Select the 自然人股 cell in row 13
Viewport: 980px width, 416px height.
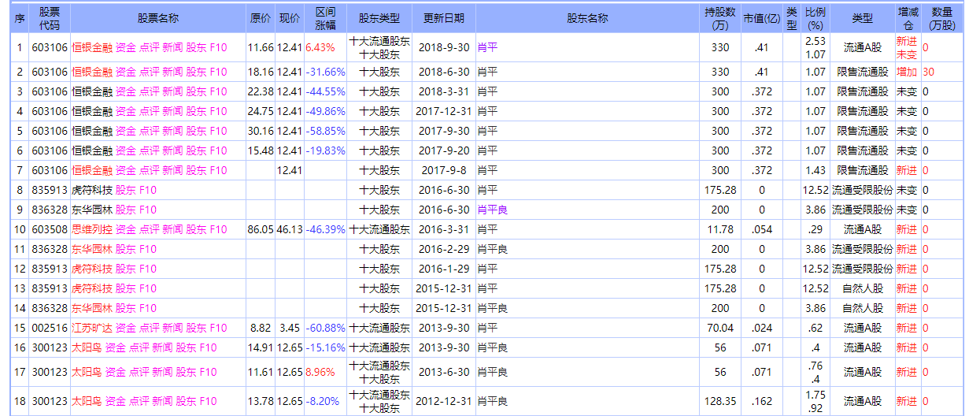(x=862, y=288)
